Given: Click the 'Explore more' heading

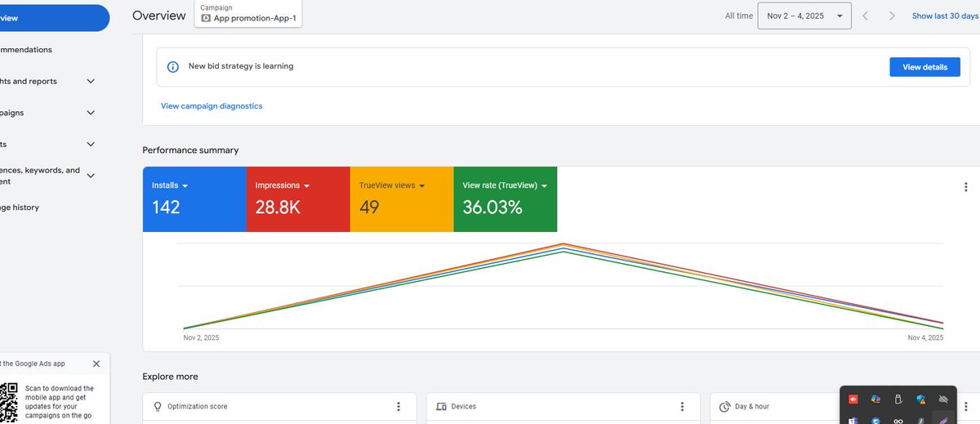Looking at the screenshot, I should click(170, 377).
